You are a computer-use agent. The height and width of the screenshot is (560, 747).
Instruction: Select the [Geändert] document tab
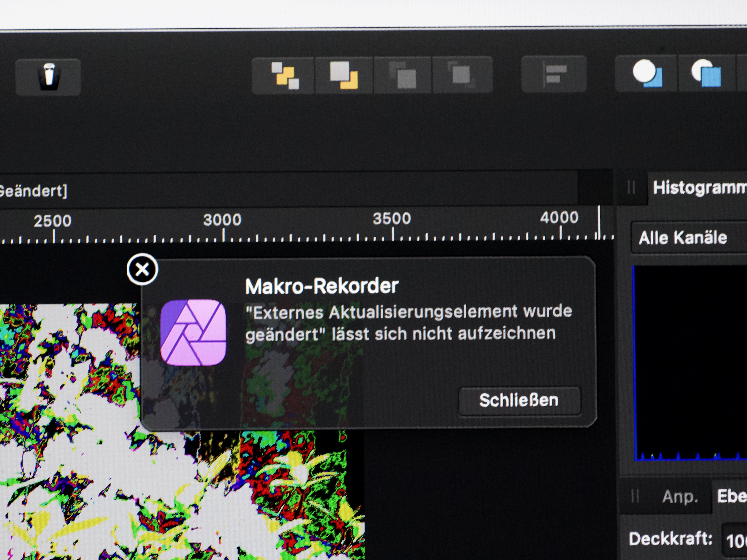click(x=34, y=191)
